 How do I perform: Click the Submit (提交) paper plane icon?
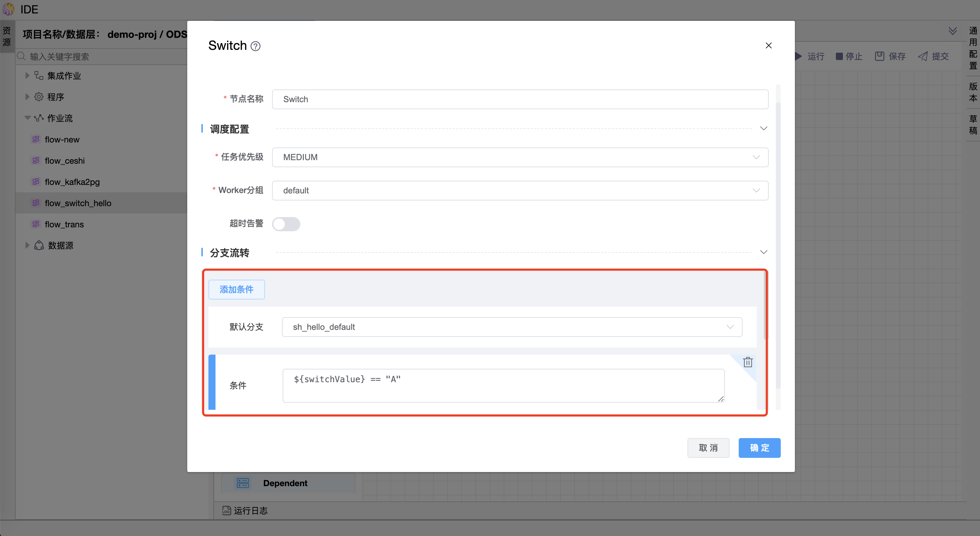pyautogui.click(x=922, y=56)
